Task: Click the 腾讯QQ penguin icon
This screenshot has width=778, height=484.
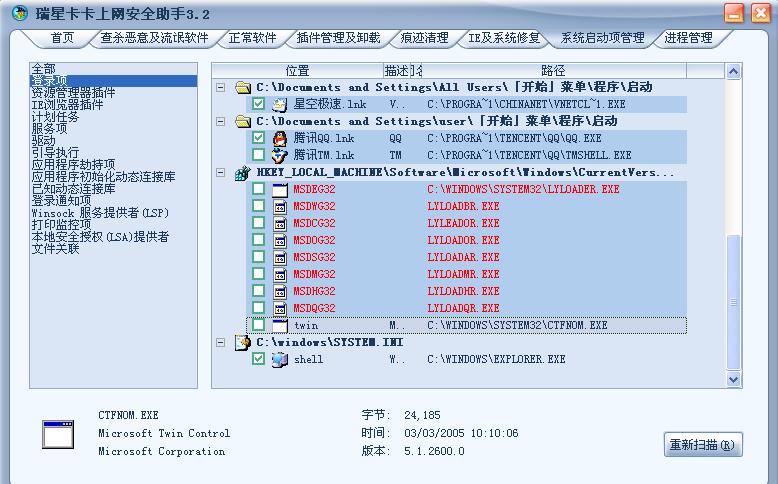Action: coord(280,138)
